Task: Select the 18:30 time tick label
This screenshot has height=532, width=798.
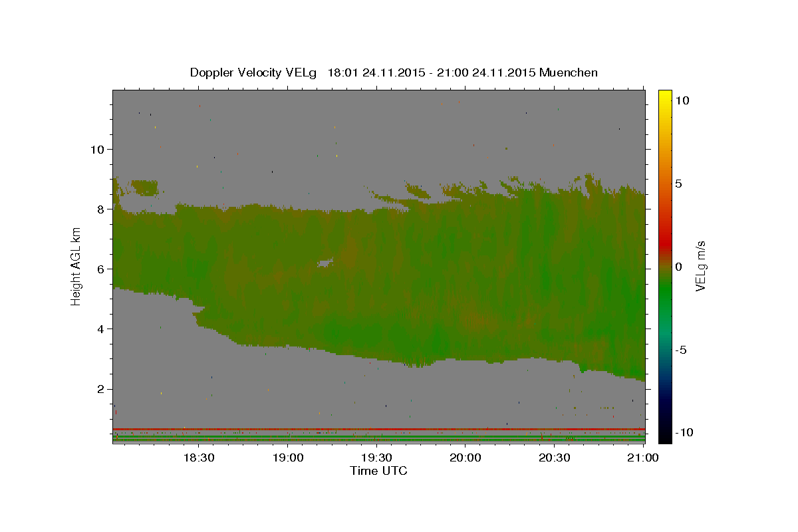Action: (x=198, y=458)
